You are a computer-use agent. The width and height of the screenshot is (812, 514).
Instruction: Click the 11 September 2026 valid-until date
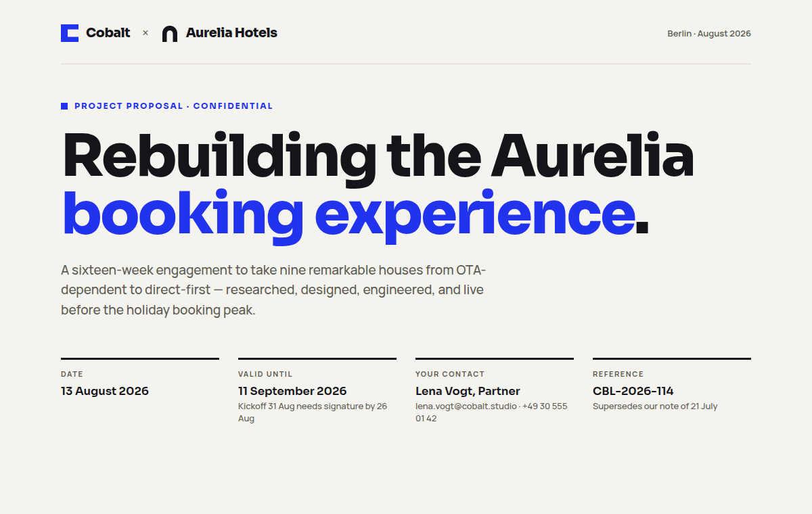(292, 391)
